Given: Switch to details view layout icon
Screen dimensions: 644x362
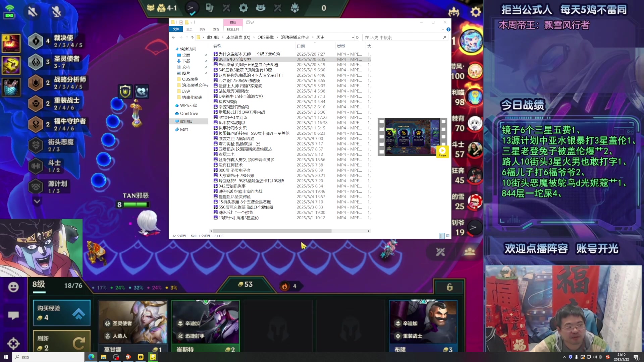Looking at the screenshot, I should pyautogui.click(x=442, y=236).
